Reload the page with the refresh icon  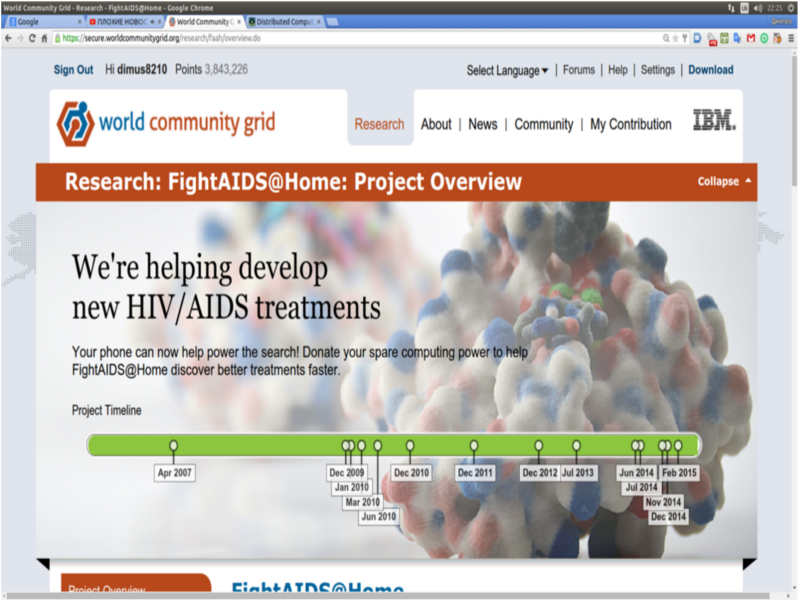pyautogui.click(x=32, y=38)
